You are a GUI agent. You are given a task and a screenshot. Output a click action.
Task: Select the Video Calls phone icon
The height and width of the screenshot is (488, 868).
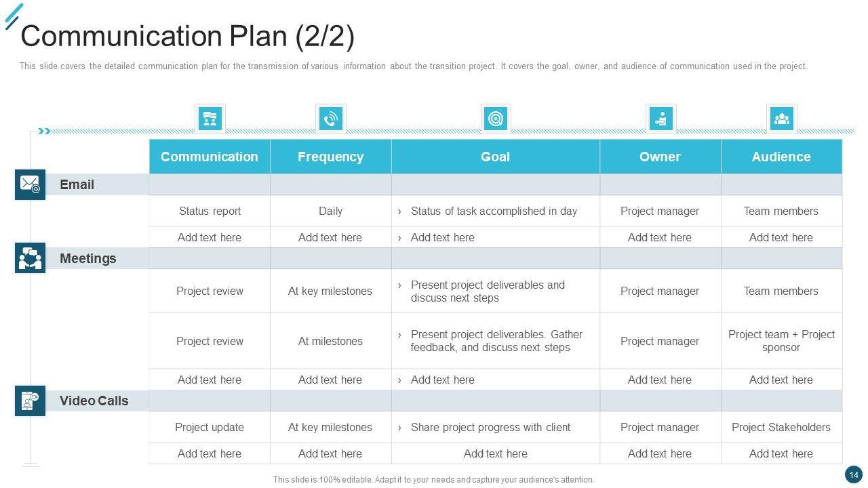click(x=30, y=401)
